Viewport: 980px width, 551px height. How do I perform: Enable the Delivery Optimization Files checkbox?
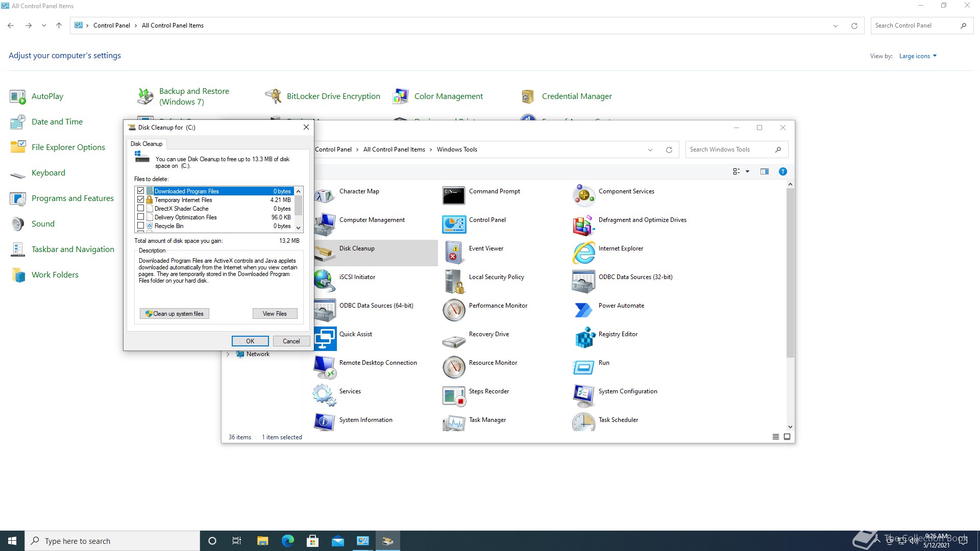141,217
